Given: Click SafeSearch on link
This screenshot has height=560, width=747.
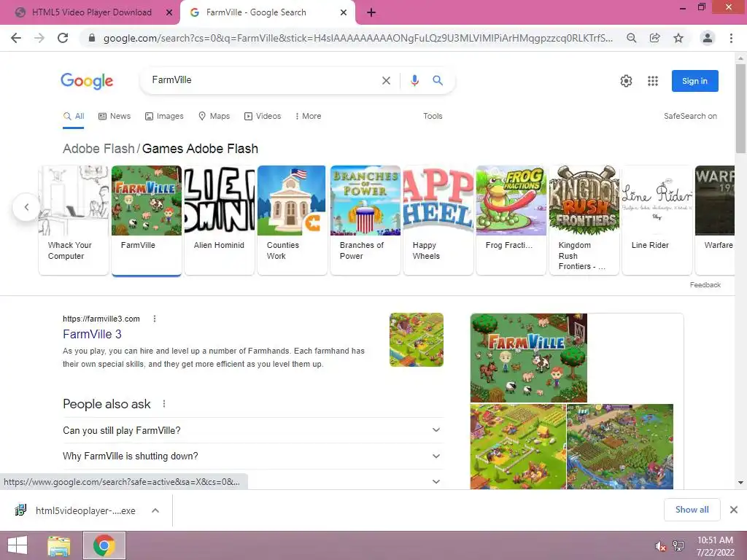Looking at the screenshot, I should [x=690, y=116].
